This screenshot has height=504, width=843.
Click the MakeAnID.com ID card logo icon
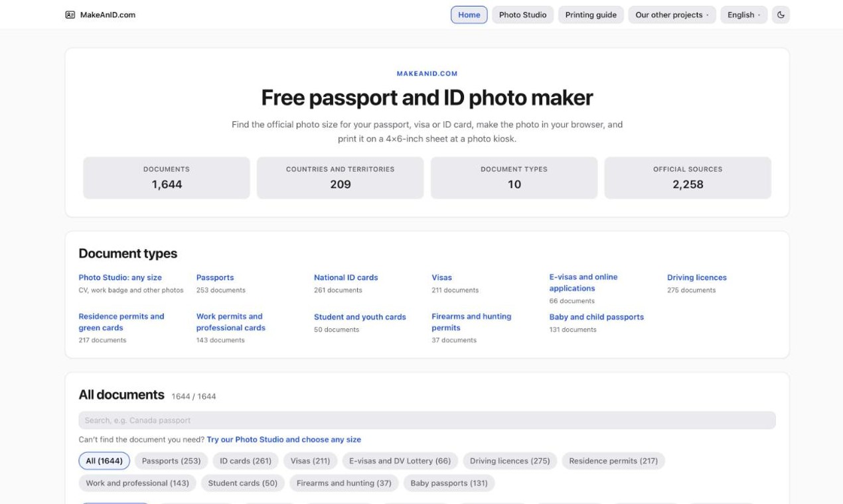click(70, 15)
